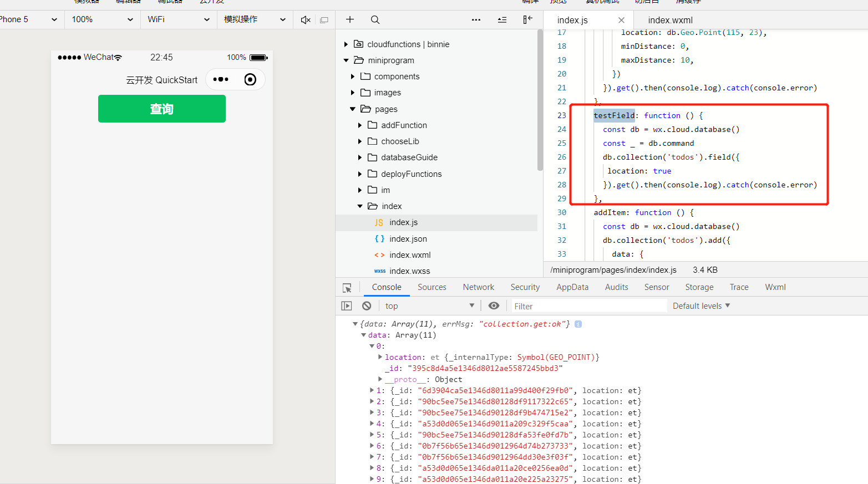This screenshot has height=484, width=868.
Task: Select the inspect element picker icon
Action: [347, 288]
